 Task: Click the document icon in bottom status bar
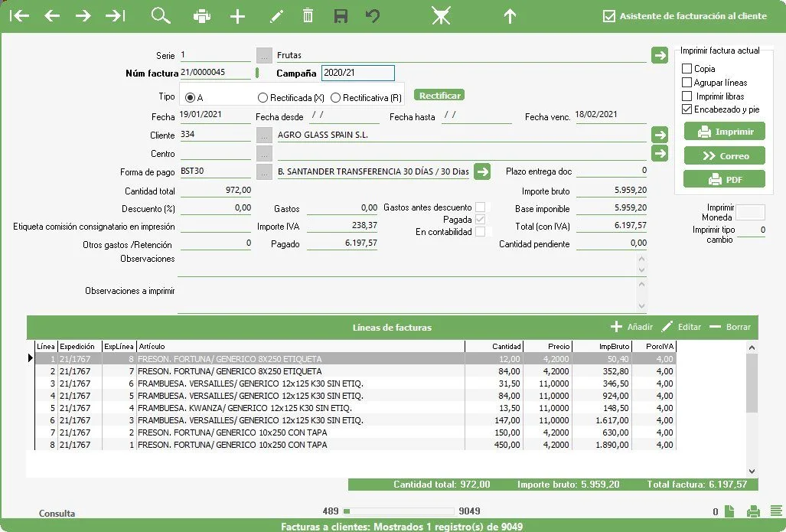[x=729, y=511]
